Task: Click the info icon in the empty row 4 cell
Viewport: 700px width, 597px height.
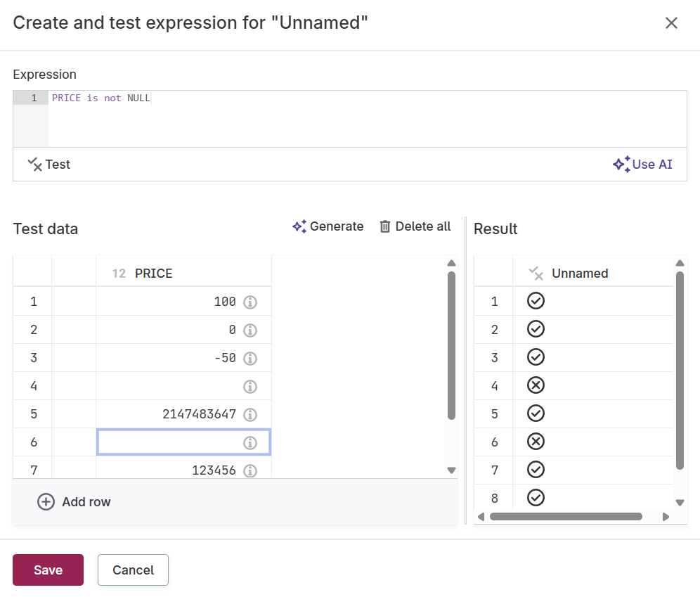Action: [249, 385]
